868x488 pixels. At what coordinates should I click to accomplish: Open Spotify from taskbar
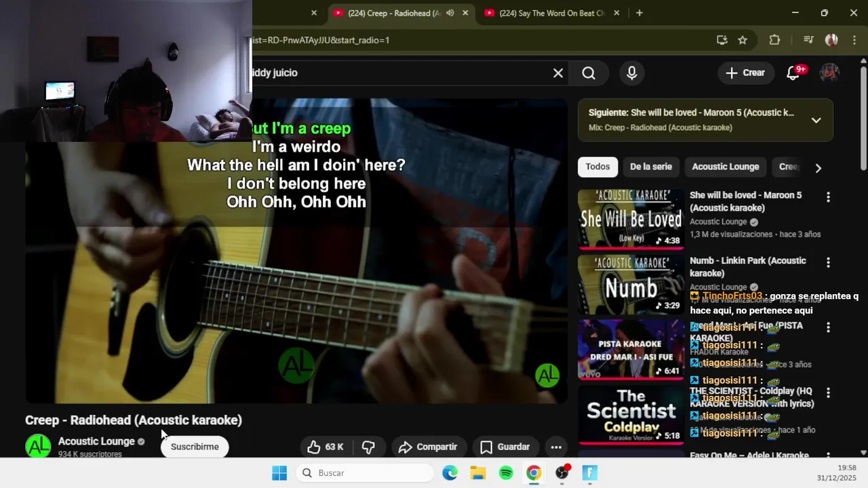point(506,473)
